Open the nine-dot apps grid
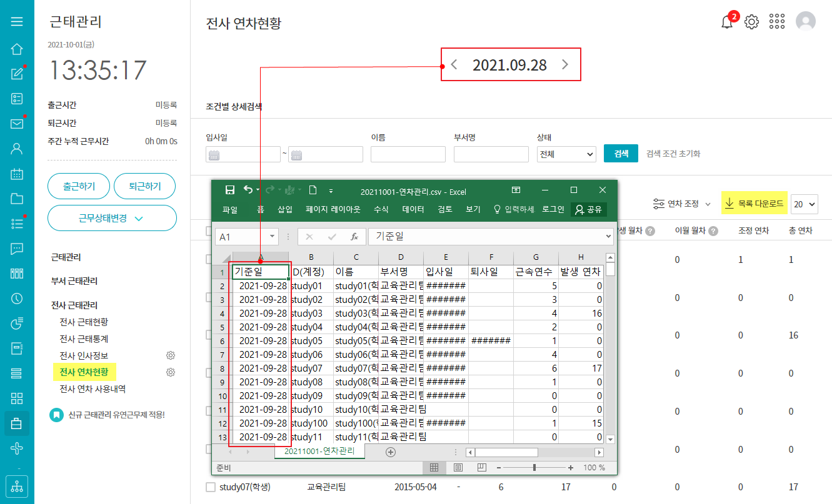Viewport: 832px width, 504px height. tap(777, 22)
